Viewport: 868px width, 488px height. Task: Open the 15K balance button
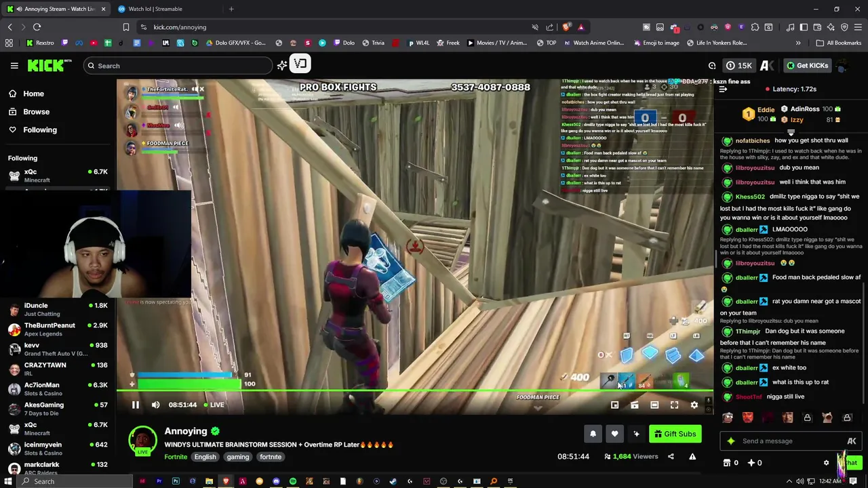[739, 66]
